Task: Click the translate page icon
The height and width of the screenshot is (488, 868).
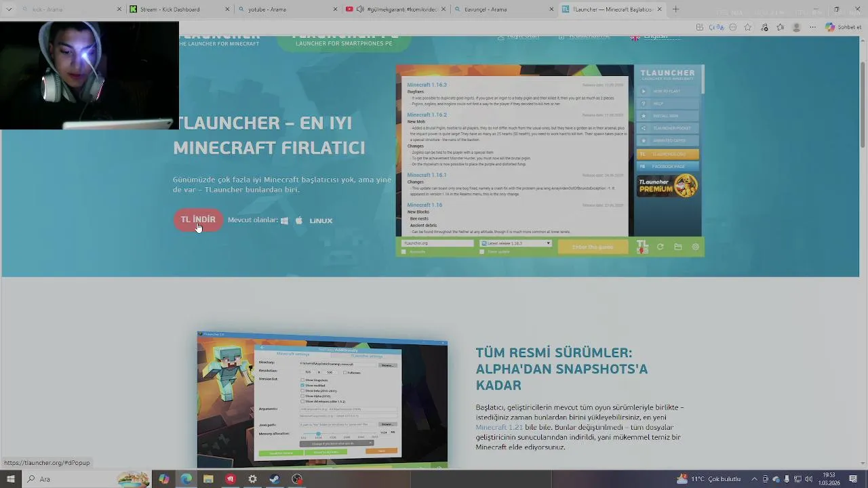Action: click(x=716, y=27)
